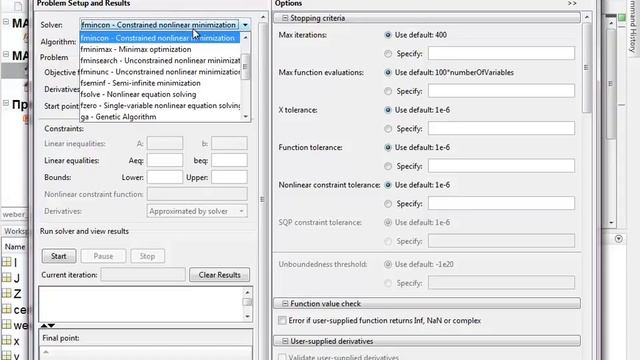Click Max function evaluations Specify field
This screenshot has width=640, height=360.
501,91
